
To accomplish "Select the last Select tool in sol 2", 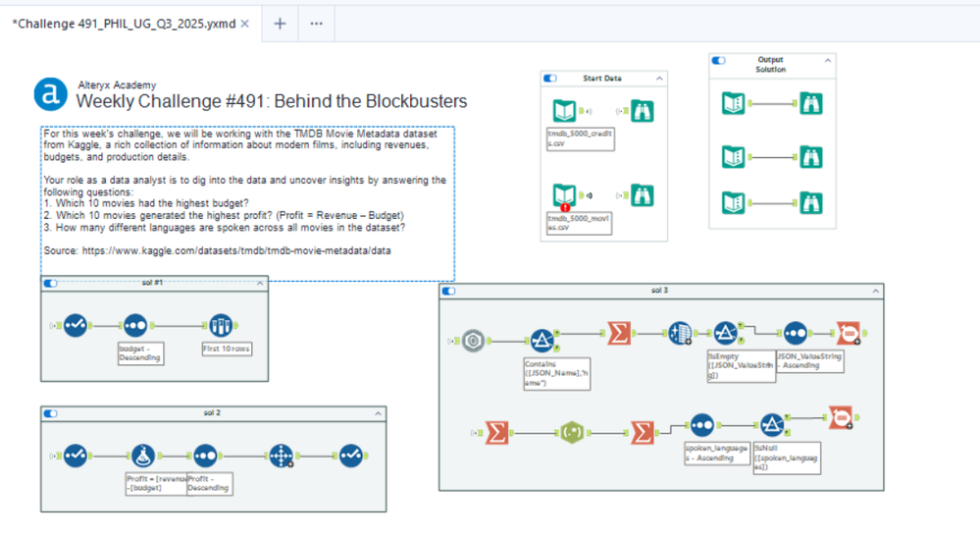I will click(x=351, y=456).
